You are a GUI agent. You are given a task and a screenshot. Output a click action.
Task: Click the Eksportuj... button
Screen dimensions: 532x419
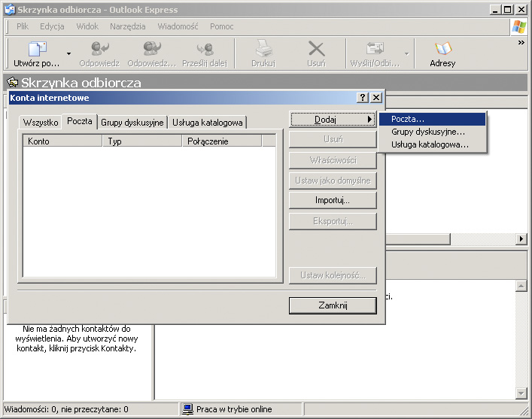[333, 221]
